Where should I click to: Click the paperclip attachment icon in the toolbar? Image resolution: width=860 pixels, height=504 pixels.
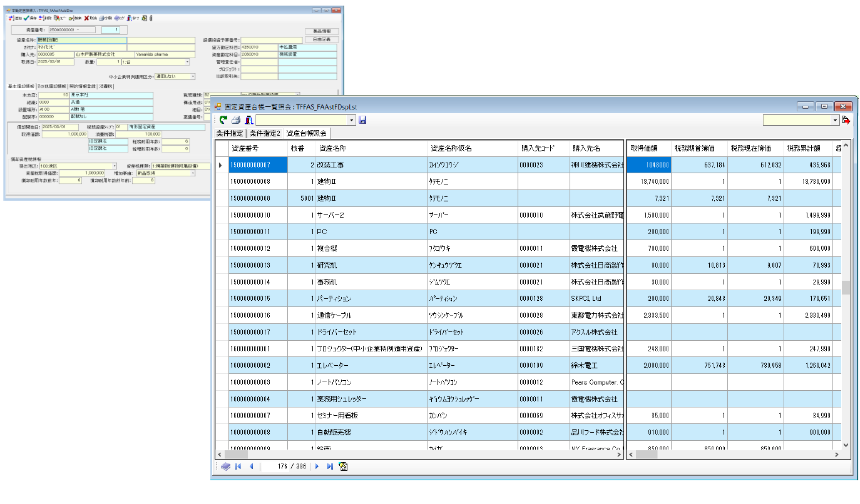pyautogui.click(x=150, y=19)
